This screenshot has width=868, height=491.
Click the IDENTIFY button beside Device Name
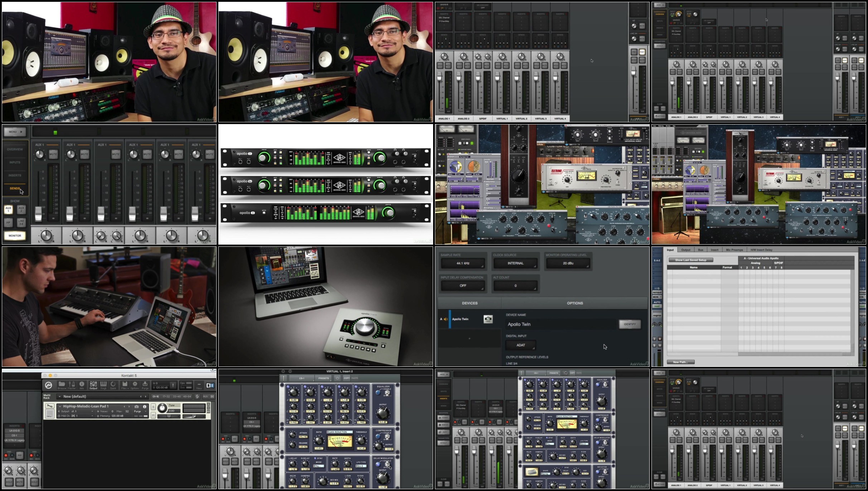630,324
